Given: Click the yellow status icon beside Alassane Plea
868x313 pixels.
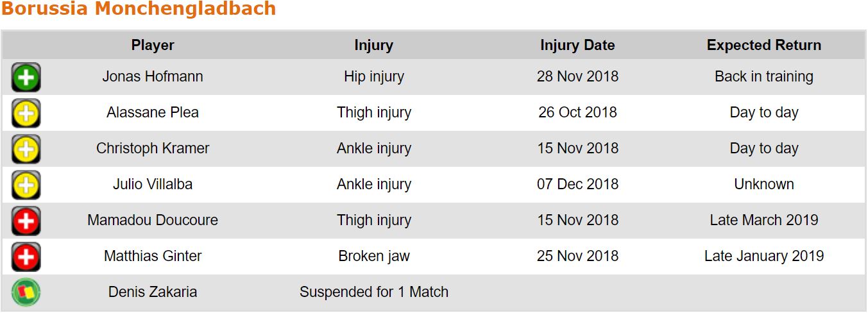Looking at the screenshot, I should [x=26, y=114].
